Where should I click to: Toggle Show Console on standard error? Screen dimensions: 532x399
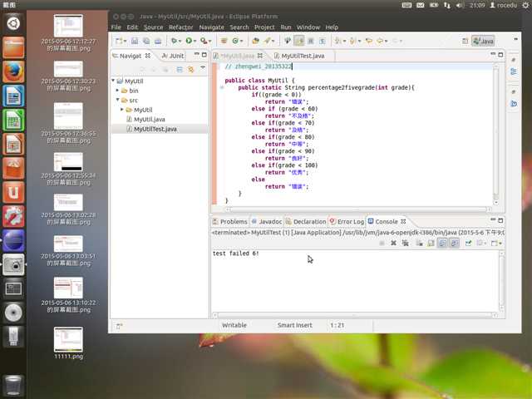455,243
